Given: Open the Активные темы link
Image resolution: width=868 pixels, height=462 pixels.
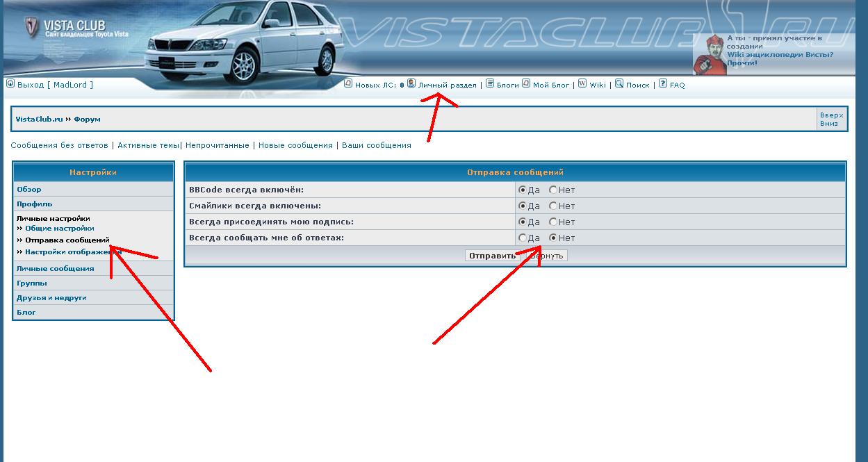Looking at the screenshot, I should coord(148,145).
